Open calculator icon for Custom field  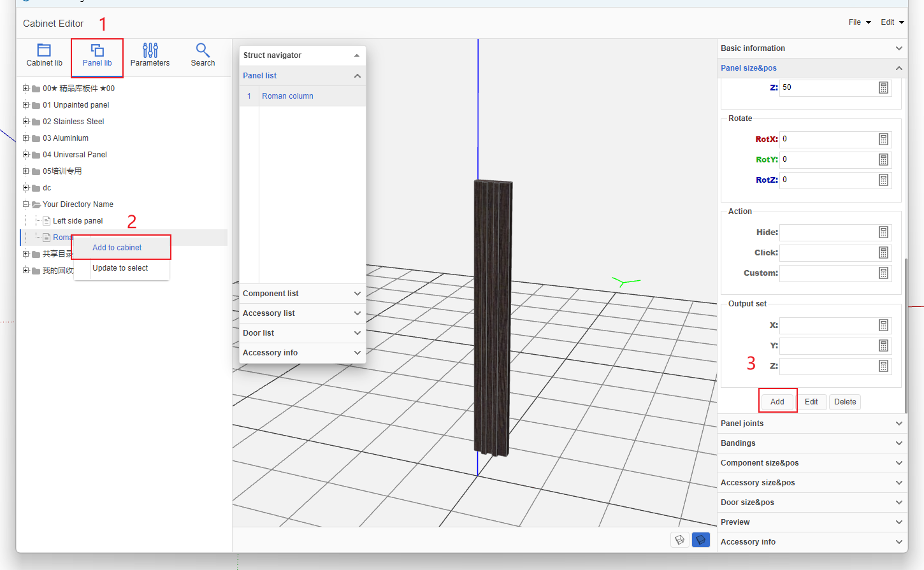point(883,273)
